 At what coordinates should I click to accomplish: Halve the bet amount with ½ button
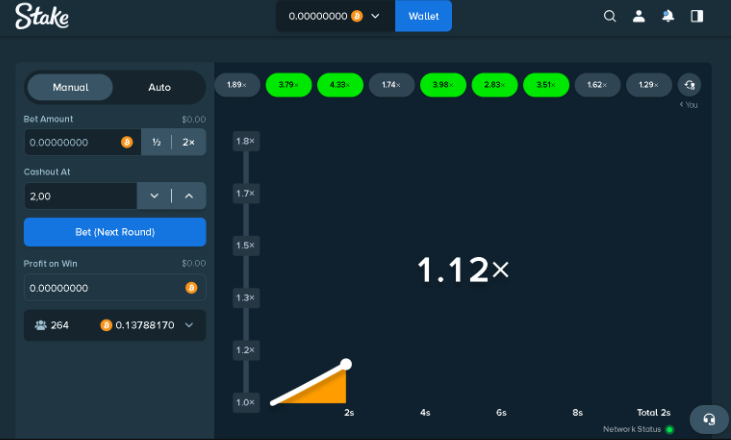pos(156,143)
